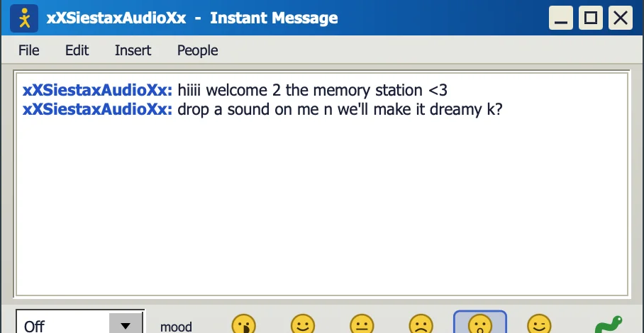Expand the dropdown arrow beside Off
The image size is (644, 333).
tap(126, 324)
